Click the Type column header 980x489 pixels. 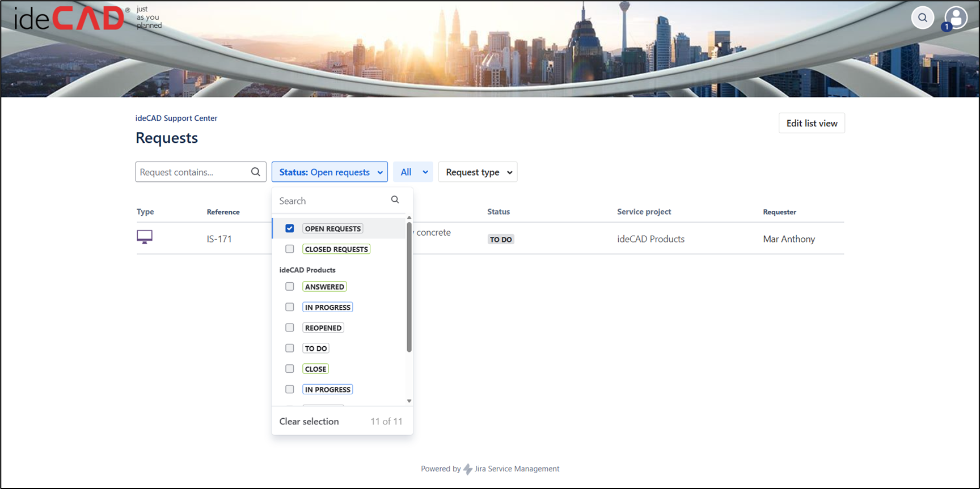pyautogui.click(x=145, y=211)
